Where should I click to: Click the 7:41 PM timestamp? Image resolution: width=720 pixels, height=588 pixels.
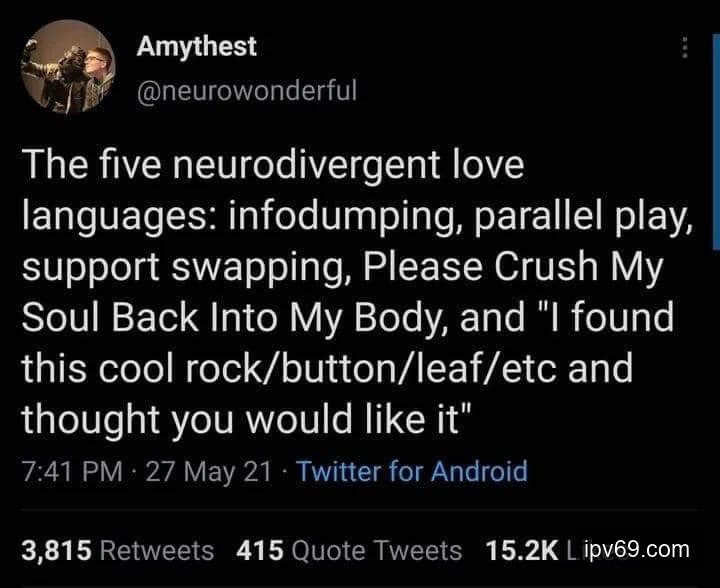click(72, 471)
